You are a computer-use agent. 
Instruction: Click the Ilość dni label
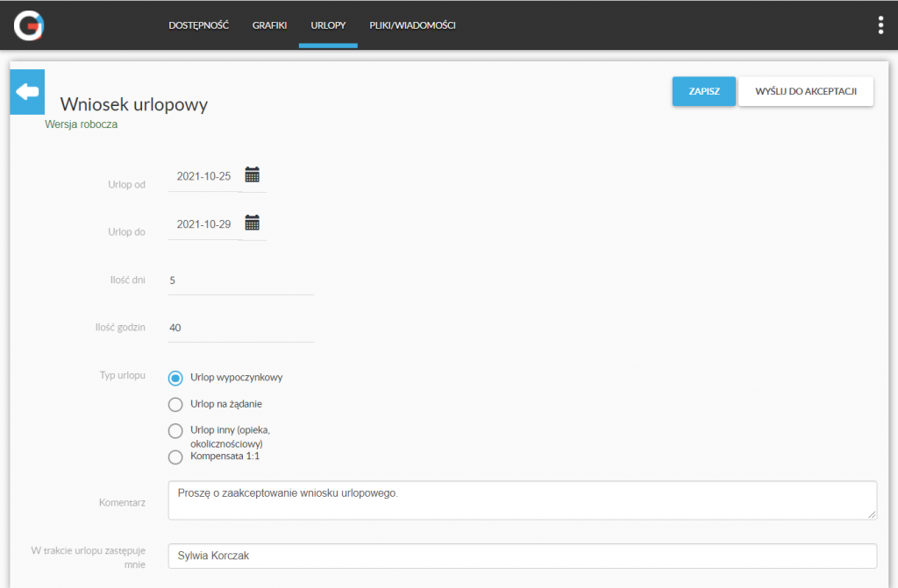click(128, 280)
